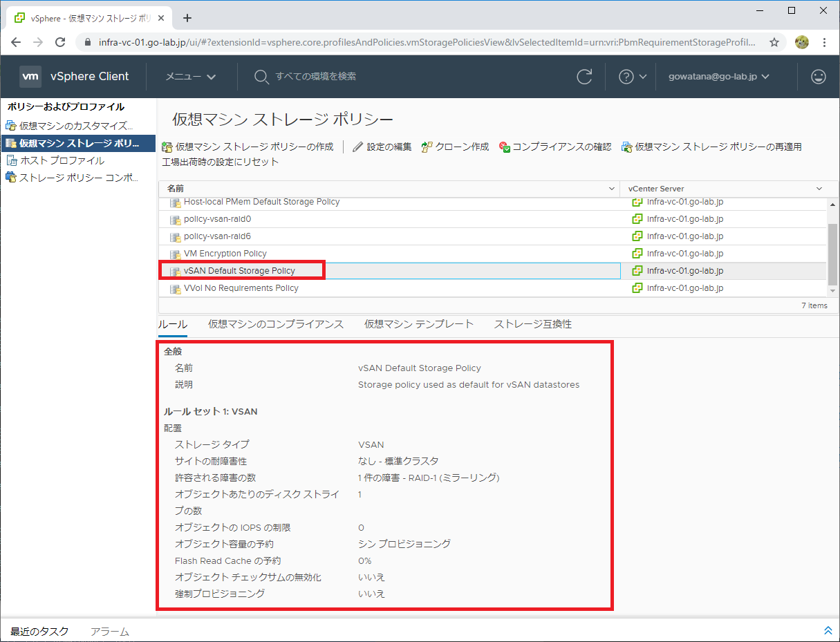Click browser forward arrow
This screenshot has width=840, height=642.
[x=38, y=42]
